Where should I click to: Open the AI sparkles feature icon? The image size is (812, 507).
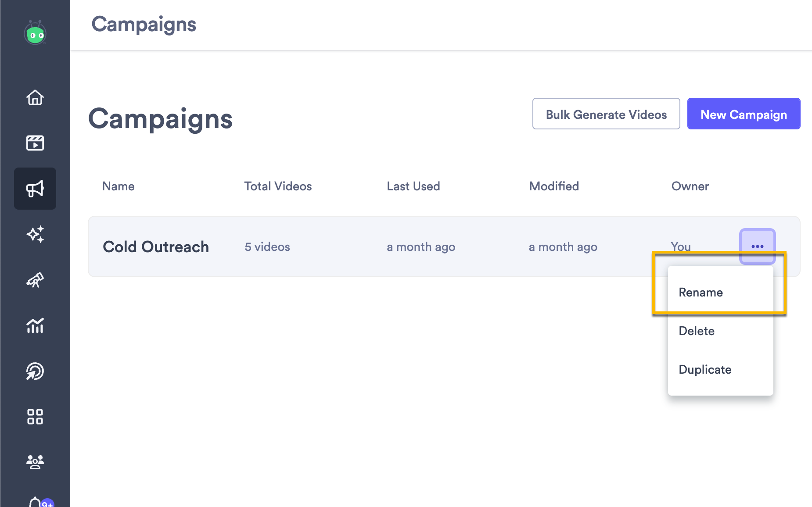(35, 235)
